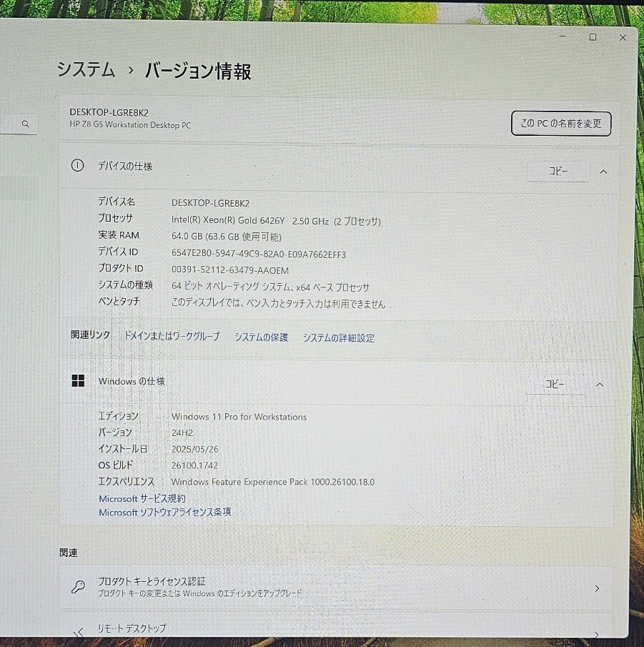
Task: Click the device specifications info icon
Action: [x=77, y=165]
